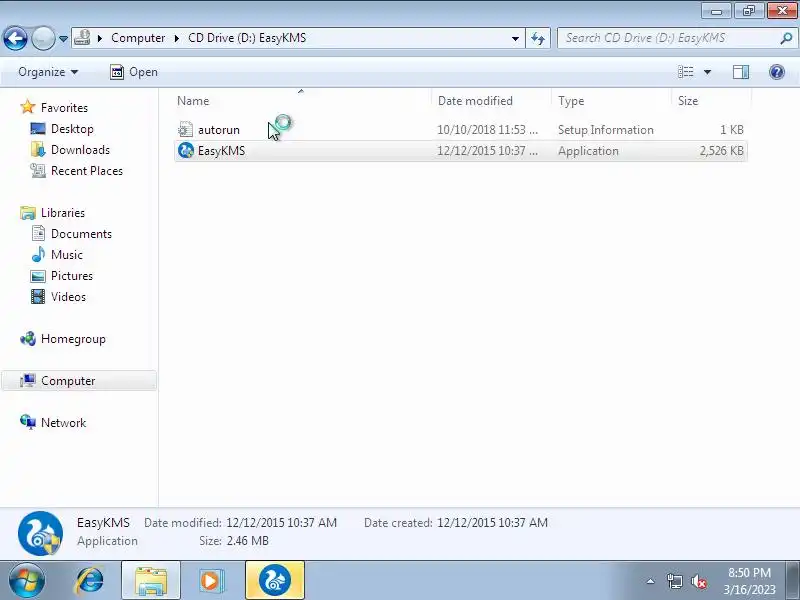Open Favorites in the navigation pane
This screenshot has height=600, width=800.
64,108
